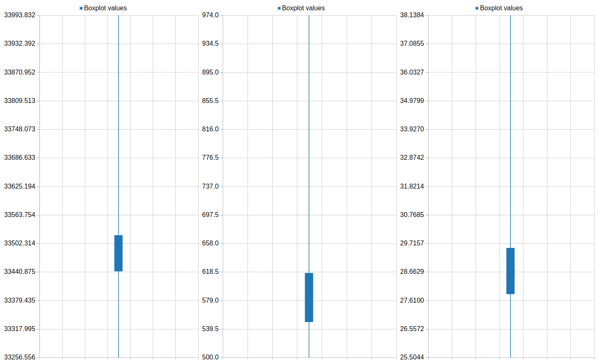Click axis label 816.0
598x364 pixels.
pos(210,129)
